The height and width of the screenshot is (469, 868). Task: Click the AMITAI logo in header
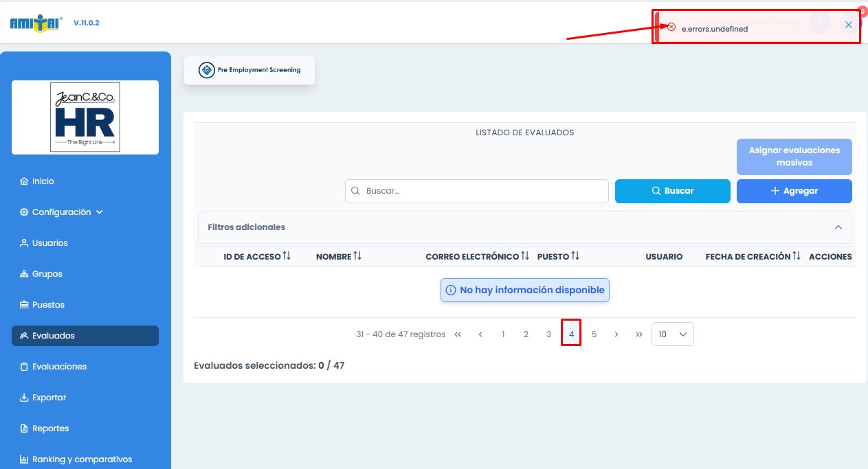click(36, 23)
